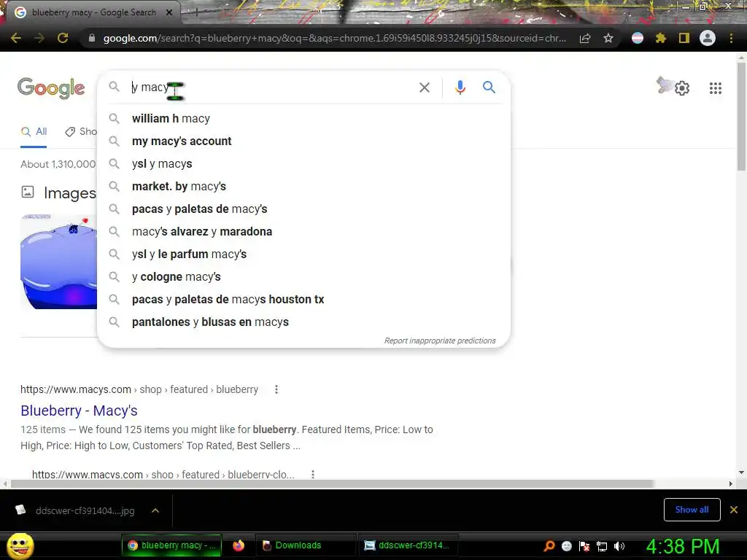Select suggestion pacas y paletas de macy's

click(x=303, y=209)
